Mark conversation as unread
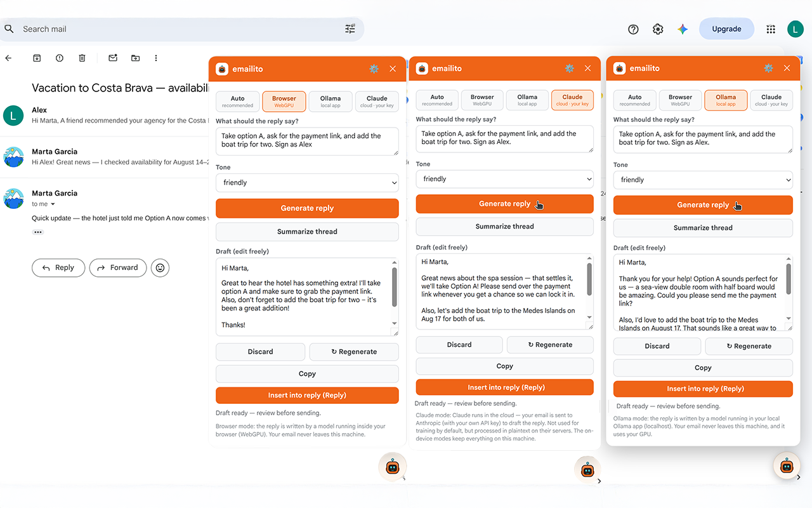Screen dimensions: 812x508 pyautogui.click(x=113, y=58)
